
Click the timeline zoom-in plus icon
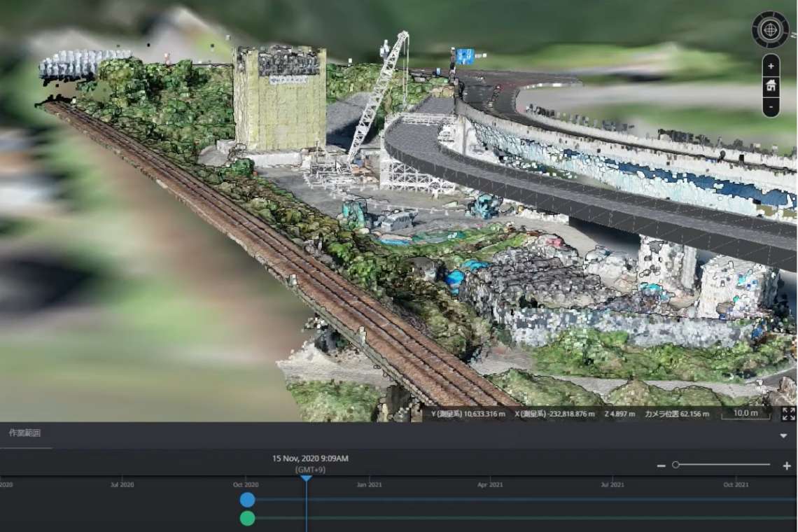click(x=787, y=465)
